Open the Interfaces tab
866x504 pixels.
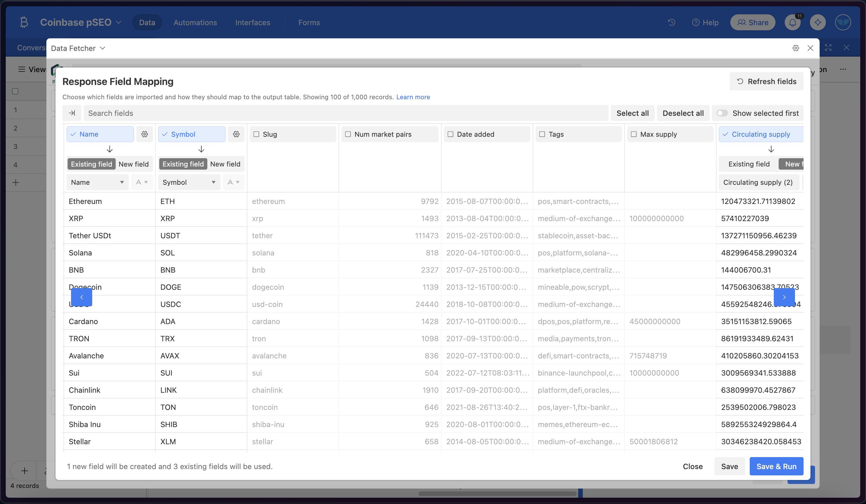click(253, 23)
